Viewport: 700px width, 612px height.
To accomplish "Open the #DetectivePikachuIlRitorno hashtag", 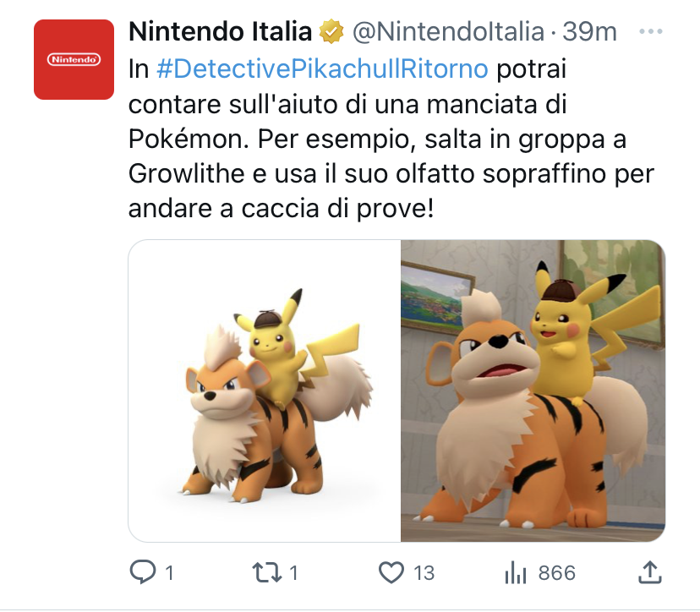I will point(322,68).
